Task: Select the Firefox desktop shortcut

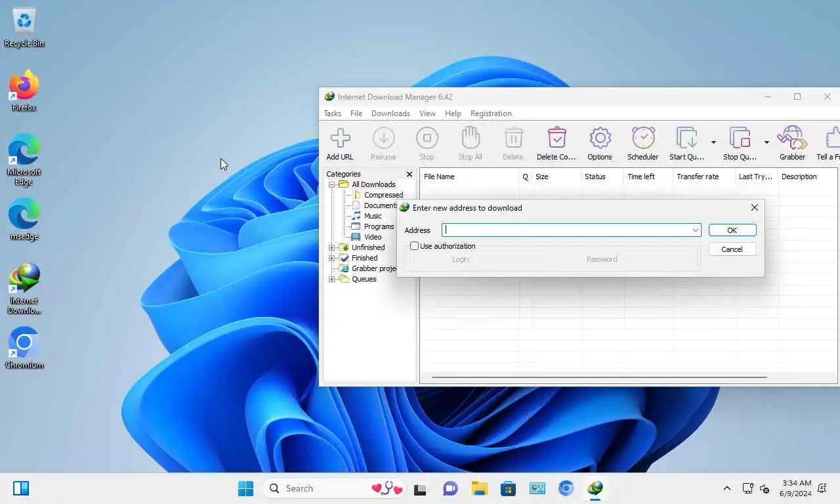Action: coord(24,91)
